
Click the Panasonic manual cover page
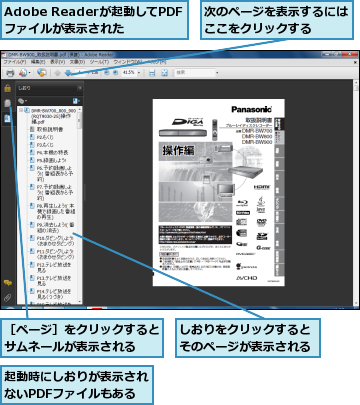219,192
